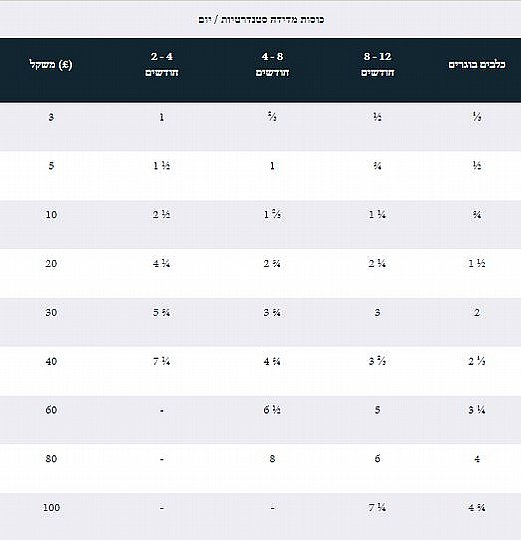Screen dimensions: 521x540
Task: Select the '2 - 4 חודשים' column header
Action: point(161,64)
